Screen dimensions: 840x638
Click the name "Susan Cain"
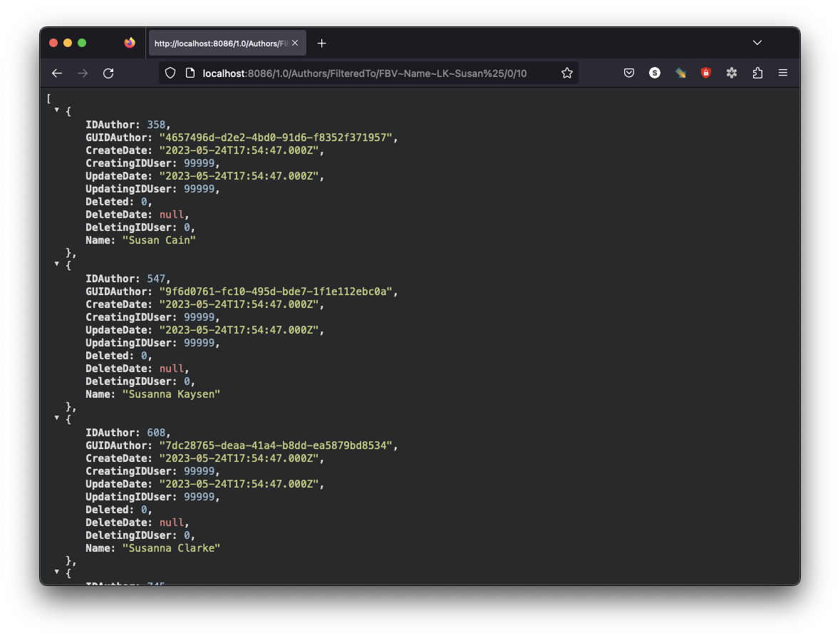[159, 240]
